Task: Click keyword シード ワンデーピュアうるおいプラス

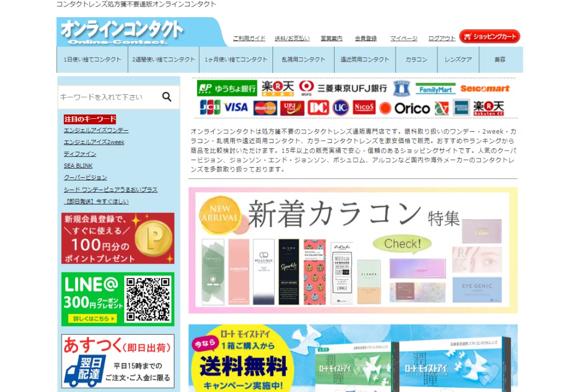Action: click(110, 190)
